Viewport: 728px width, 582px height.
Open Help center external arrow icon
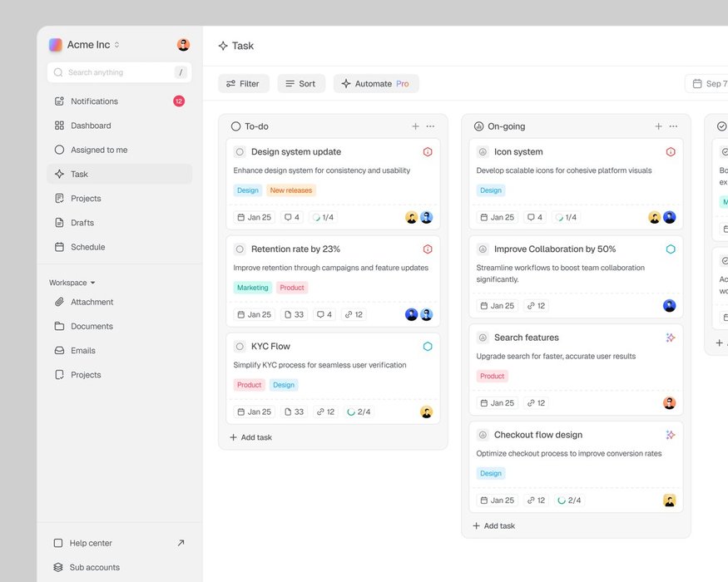(181, 543)
